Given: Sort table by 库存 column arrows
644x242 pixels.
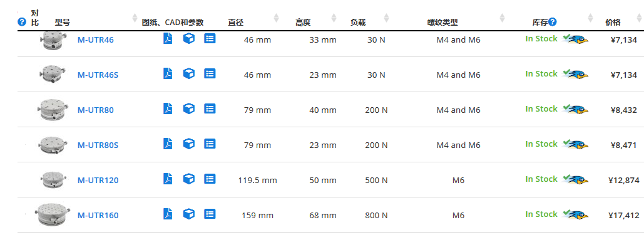Looking at the screenshot, I should pos(591,18).
